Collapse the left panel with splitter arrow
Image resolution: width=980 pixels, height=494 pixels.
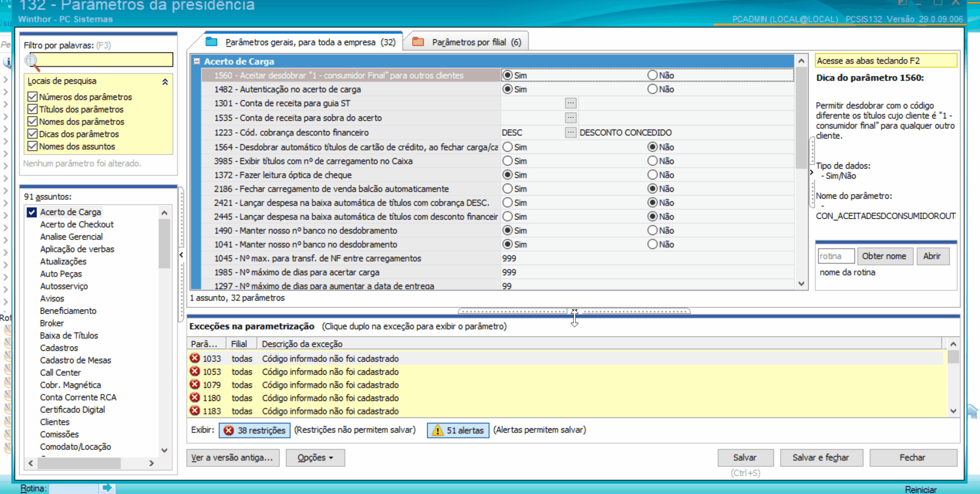[x=181, y=255]
